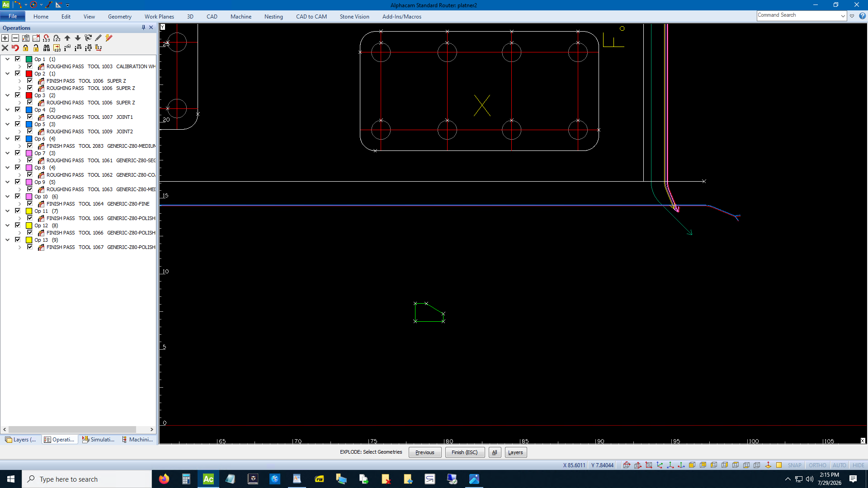Move operation up with the arrow icon
This screenshot has height=488, width=868.
[67, 38]
